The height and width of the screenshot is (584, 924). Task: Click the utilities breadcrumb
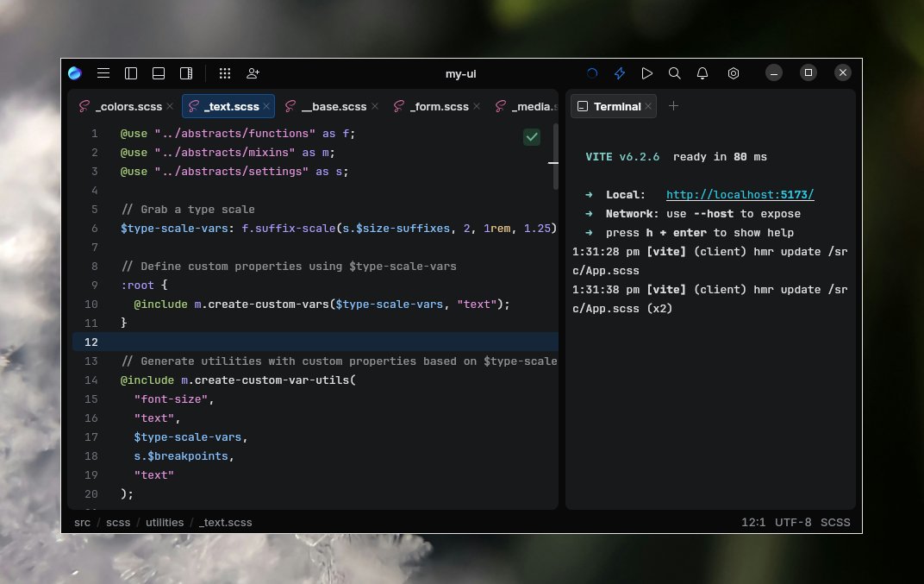pyautogui.click(x=165, y=522)
